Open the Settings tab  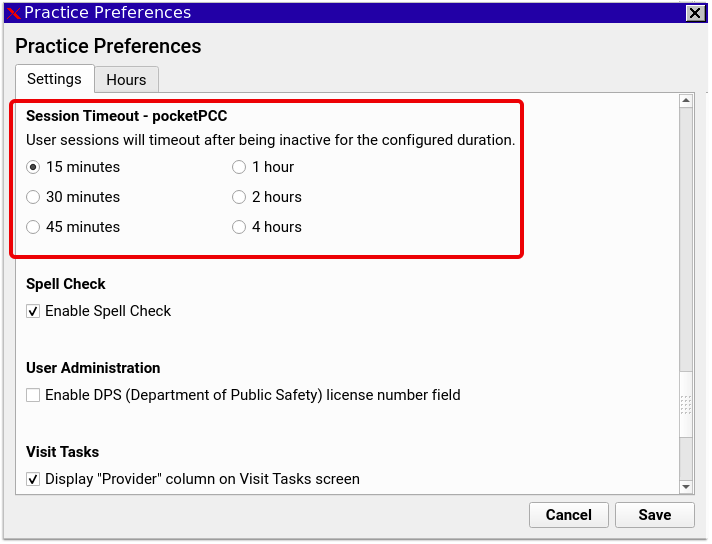[x=54, y=79]
